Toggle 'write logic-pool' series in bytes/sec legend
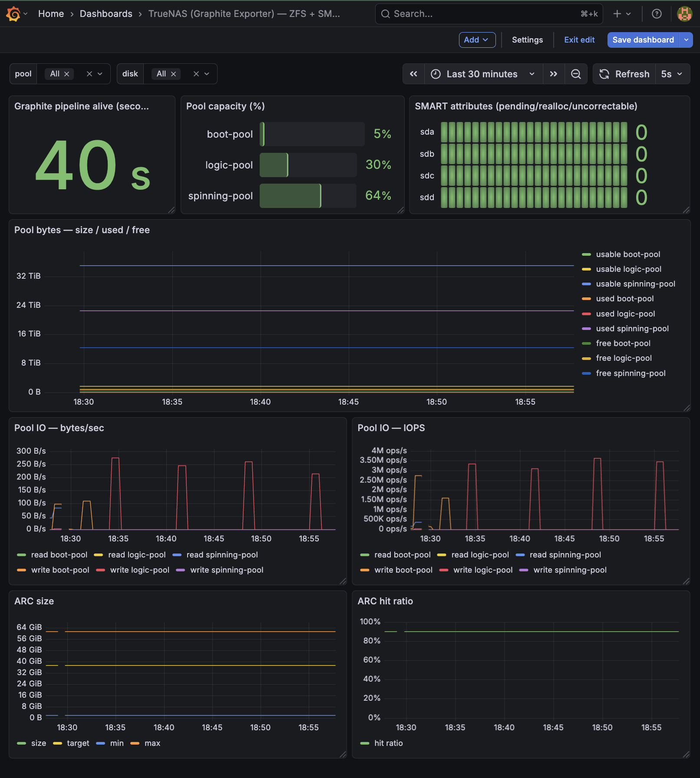The image size is (700, 778). coord(139,570)
